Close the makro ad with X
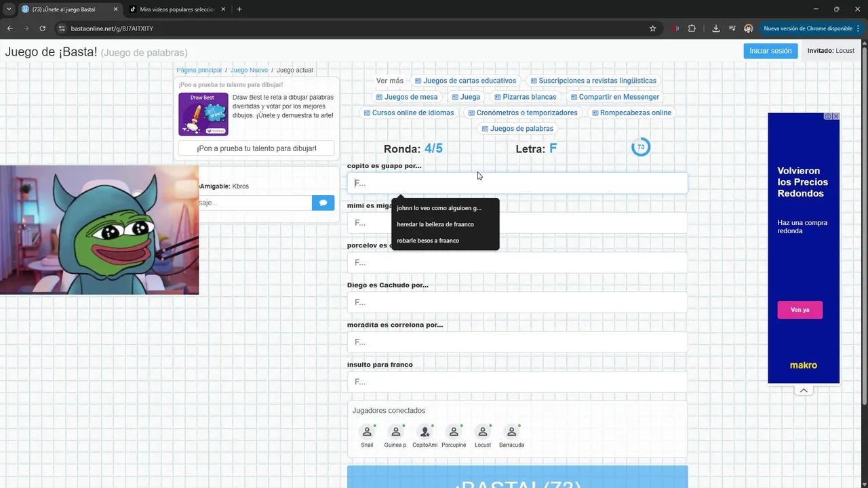Image resolution: width=868 pixels, height=488 pixels. coord(835,117)
